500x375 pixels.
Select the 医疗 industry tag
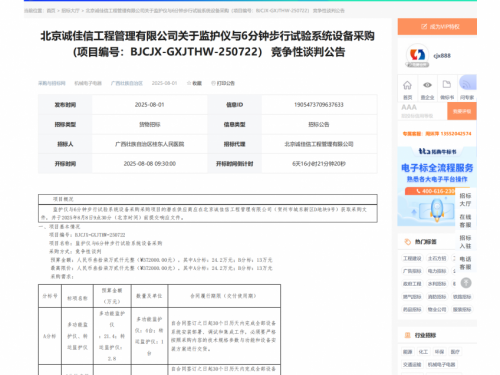tap(455, 352)
